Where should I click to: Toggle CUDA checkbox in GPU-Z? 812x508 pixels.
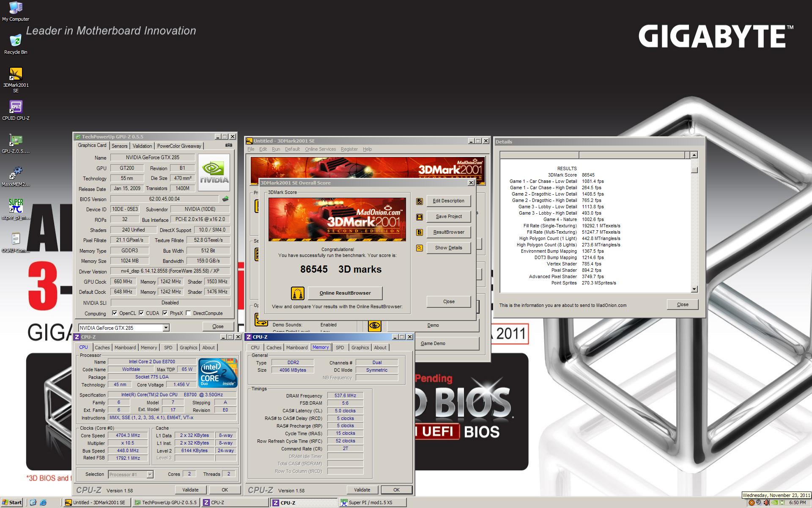(141, 313)
